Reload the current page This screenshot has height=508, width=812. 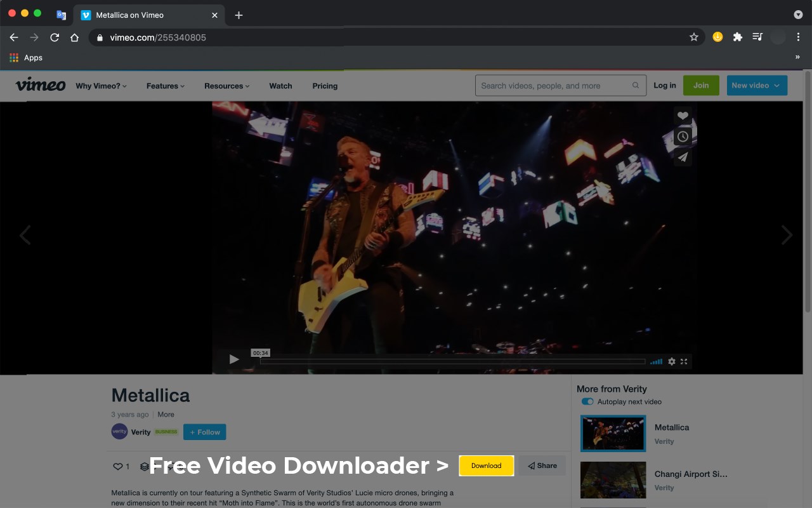pos(55,37)
